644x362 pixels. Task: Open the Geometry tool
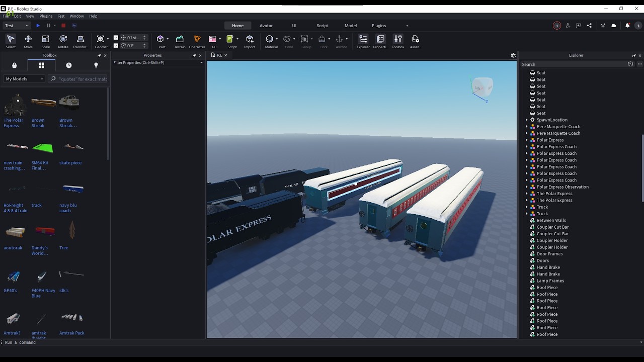pos(101,42)
